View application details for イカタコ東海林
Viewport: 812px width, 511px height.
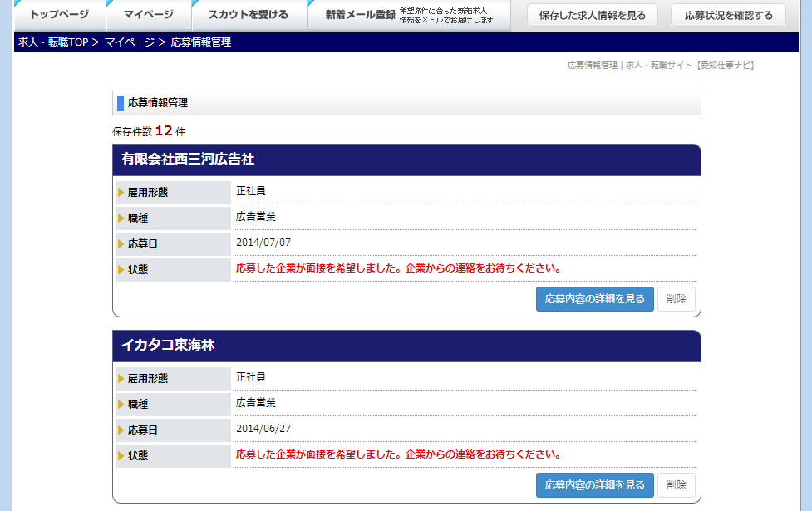point(594,485)
